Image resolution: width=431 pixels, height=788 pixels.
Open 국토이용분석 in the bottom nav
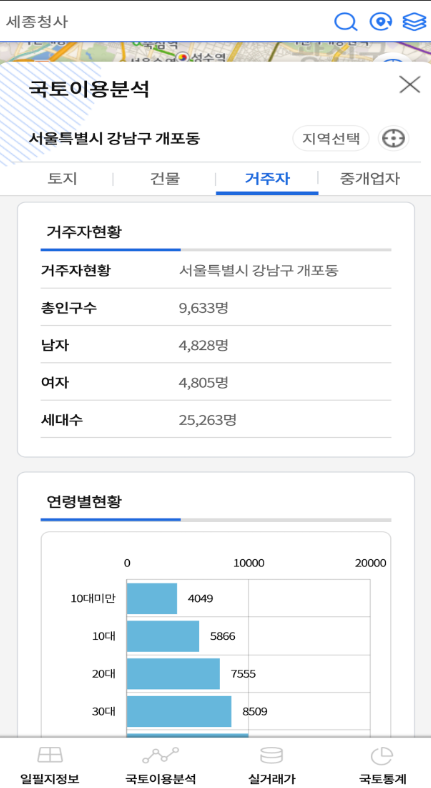tap(160, 764)
